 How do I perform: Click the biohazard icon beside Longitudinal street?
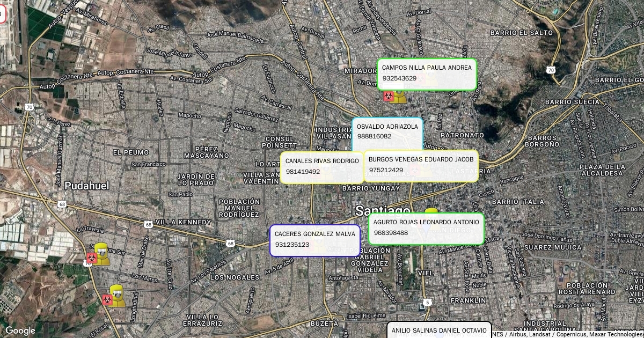[x=107, y=299]
